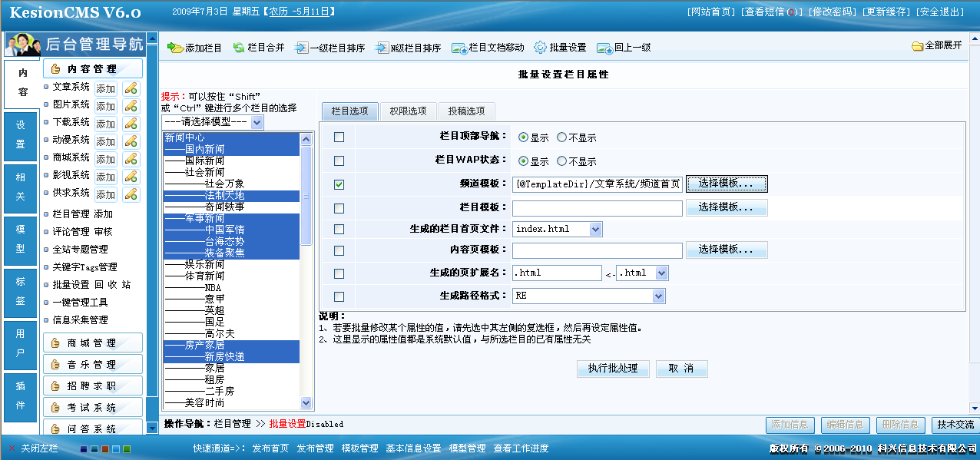Select 不显示 radio for 栏目WAP状态
This screenshot has width=980, height=460.
pyautogui.click(x=561, y=161)
